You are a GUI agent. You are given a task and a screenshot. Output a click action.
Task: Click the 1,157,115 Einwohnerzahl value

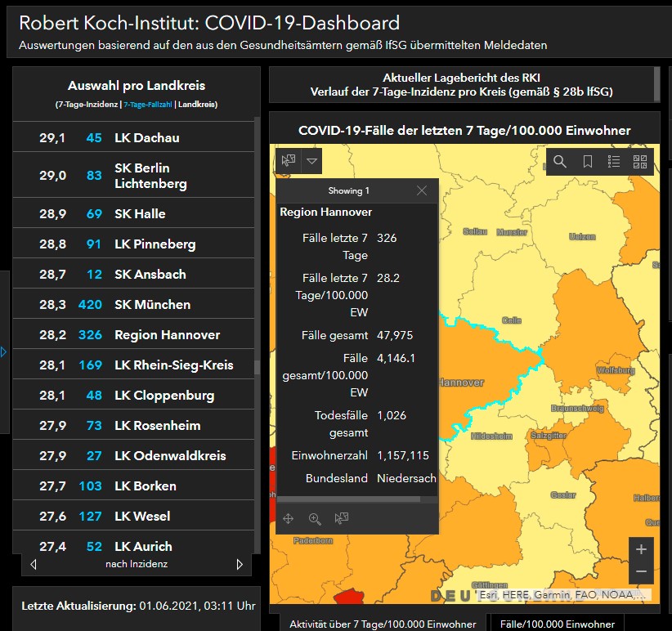click(403, 455)
